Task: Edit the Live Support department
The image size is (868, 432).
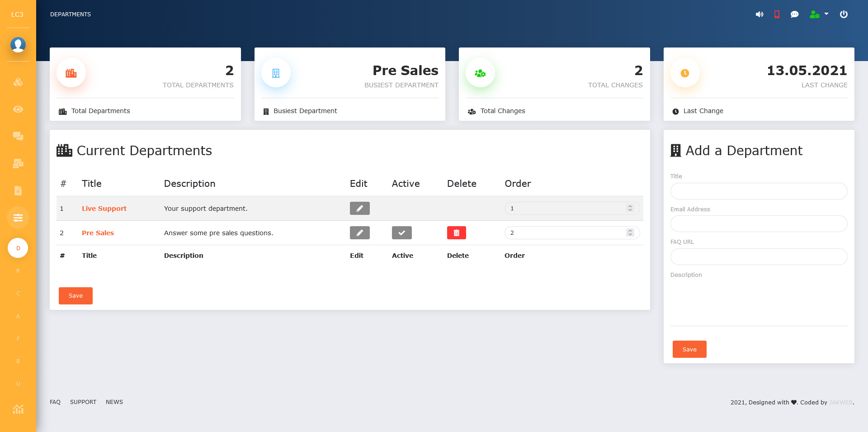Action: (359, 208)
